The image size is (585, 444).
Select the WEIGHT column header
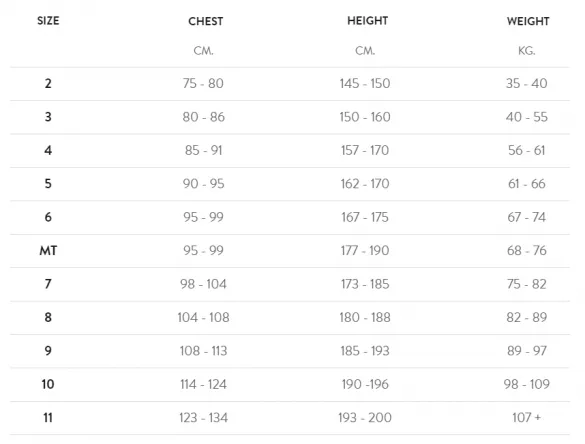pos(528,21)
